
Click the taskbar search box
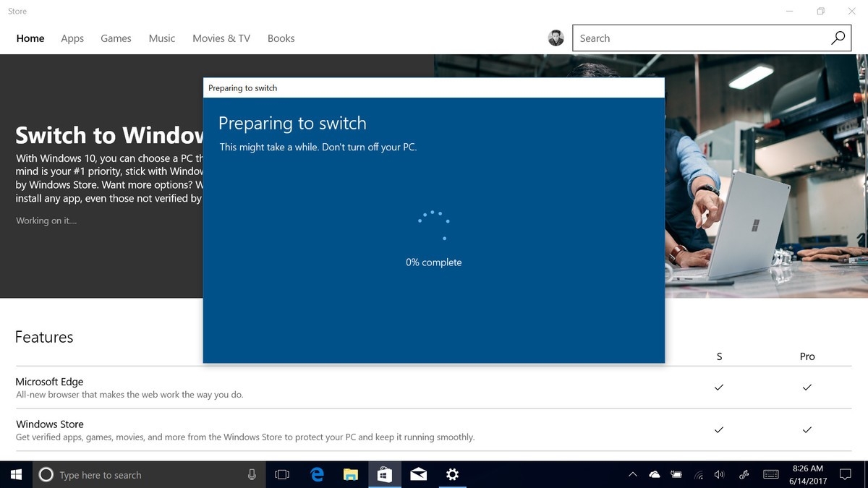[x=145, y=474]
